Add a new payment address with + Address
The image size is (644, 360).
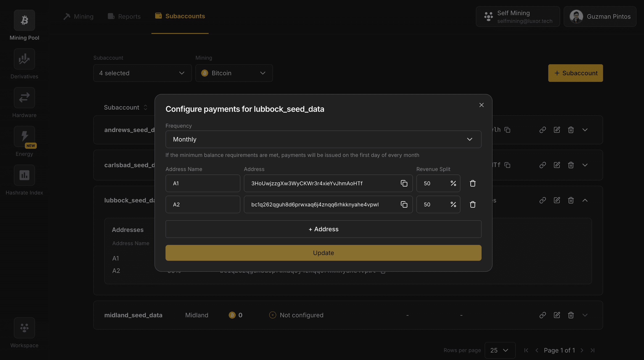[x=323, y=229]
